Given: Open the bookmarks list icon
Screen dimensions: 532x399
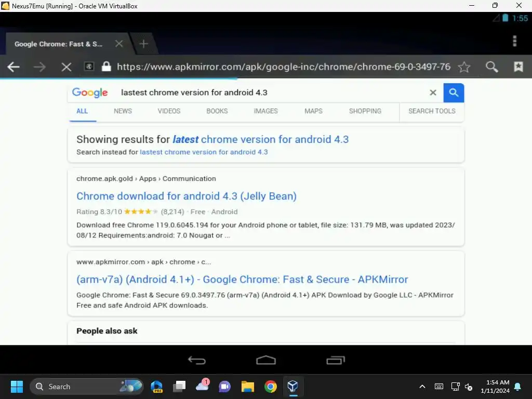Looking at the screenshot, I should click(x=518, y=66).
